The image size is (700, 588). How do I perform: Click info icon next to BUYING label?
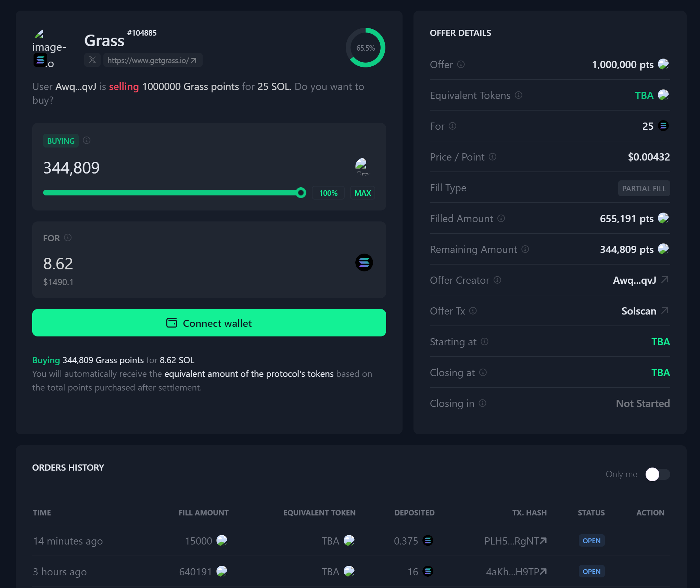pos(87,140)
